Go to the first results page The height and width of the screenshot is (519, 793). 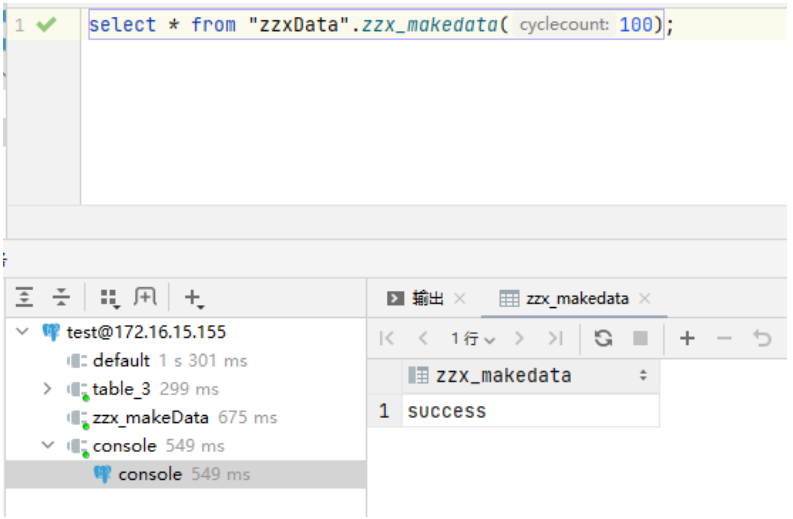[x=386, y=339]
